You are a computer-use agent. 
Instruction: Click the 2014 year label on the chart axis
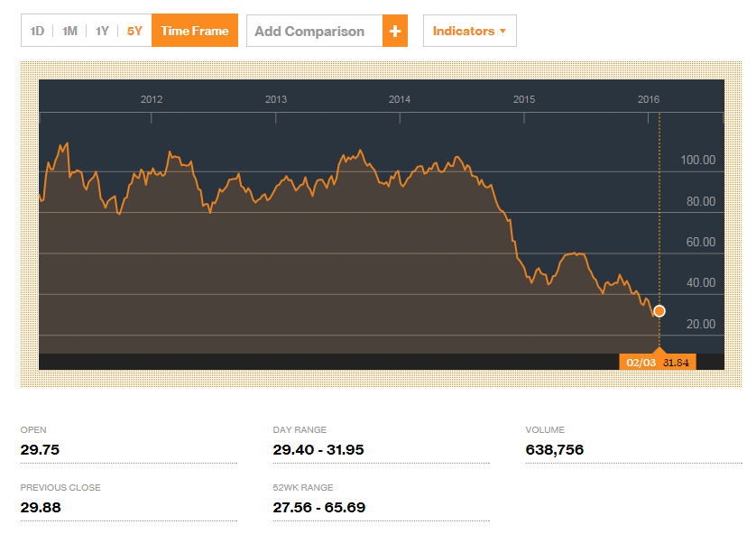tap(400, 99)
